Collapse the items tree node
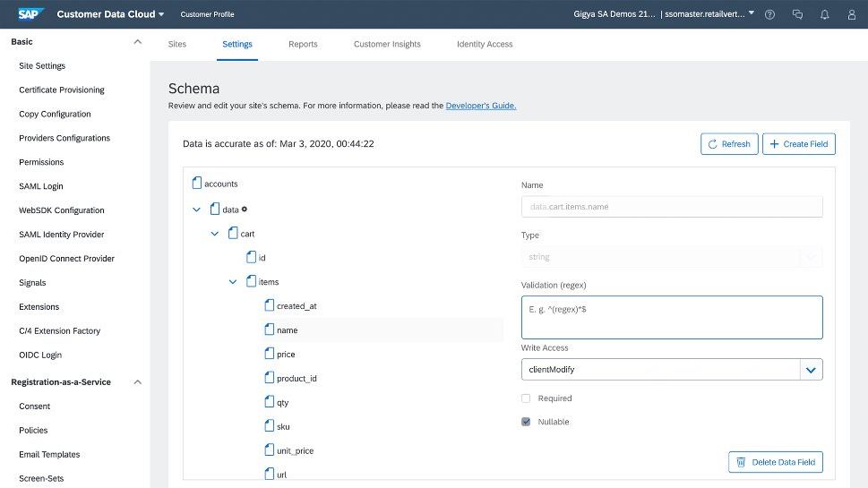 pos(233,282)
